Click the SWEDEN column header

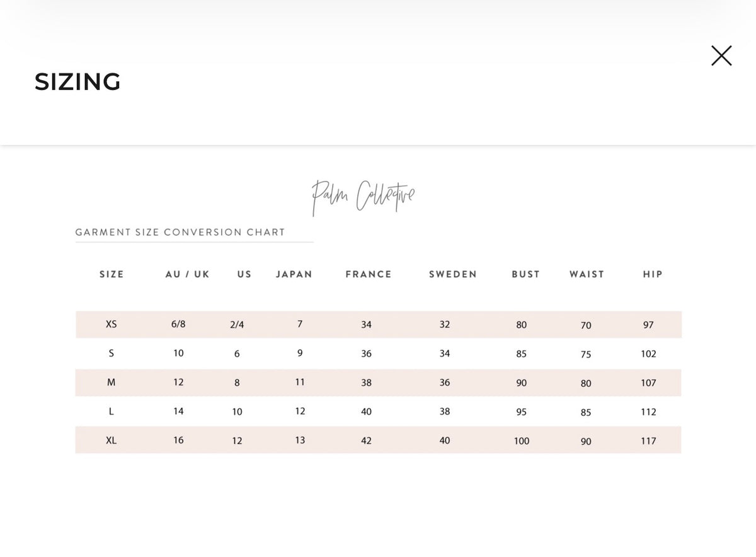pyautogui.click(x=452, y=274)
